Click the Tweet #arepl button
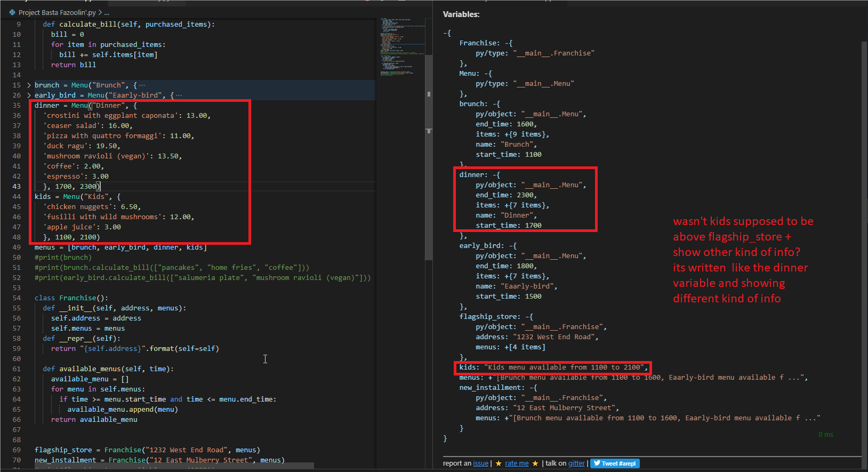 tap(615, 463)
